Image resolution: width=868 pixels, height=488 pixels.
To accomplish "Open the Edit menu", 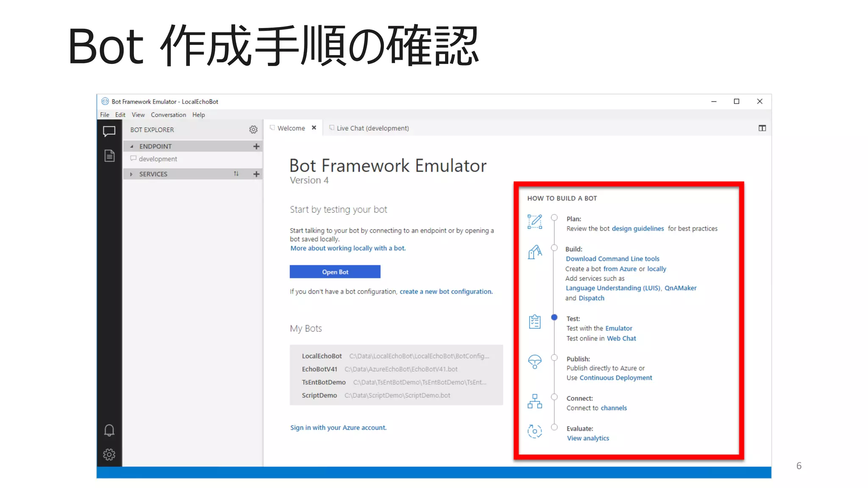I will [120, 115].
